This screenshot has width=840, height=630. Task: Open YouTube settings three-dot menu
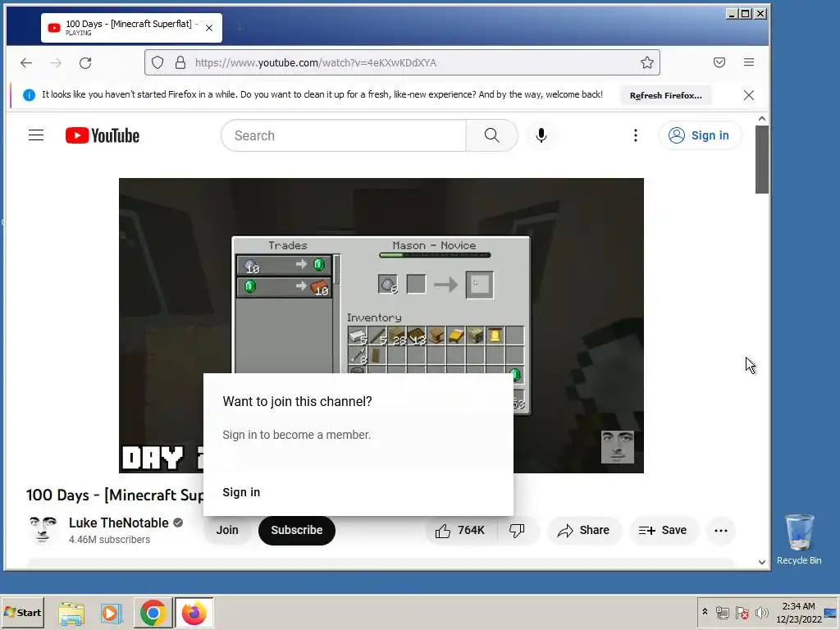click(x=636, y=135)
